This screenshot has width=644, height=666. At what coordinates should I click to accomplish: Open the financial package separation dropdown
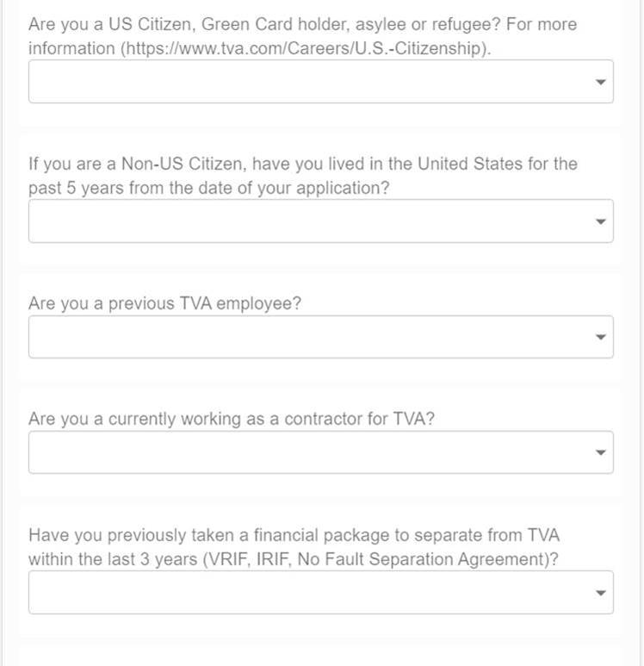click(x=310, y=593)
